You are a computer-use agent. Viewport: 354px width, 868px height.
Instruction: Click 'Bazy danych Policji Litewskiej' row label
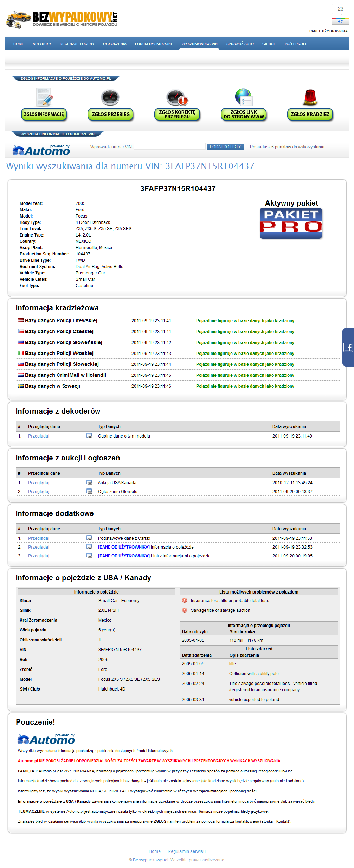point(61,320)
